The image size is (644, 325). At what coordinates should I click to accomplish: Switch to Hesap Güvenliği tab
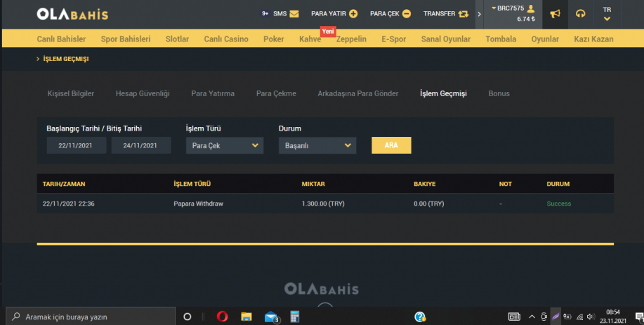(x=143, y=93)
